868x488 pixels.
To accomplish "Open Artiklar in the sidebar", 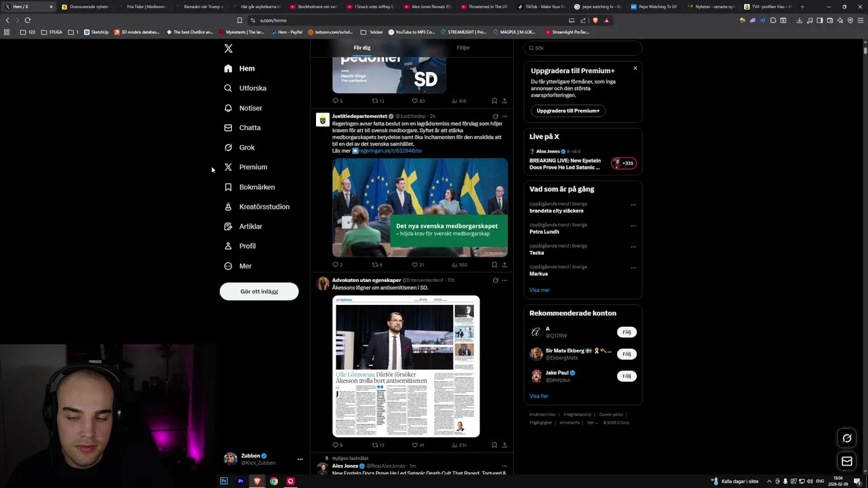I will point(243,226).
